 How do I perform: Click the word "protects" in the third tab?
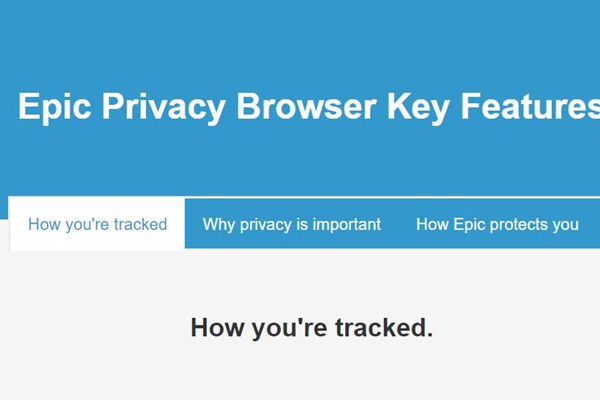coord(519,224)
